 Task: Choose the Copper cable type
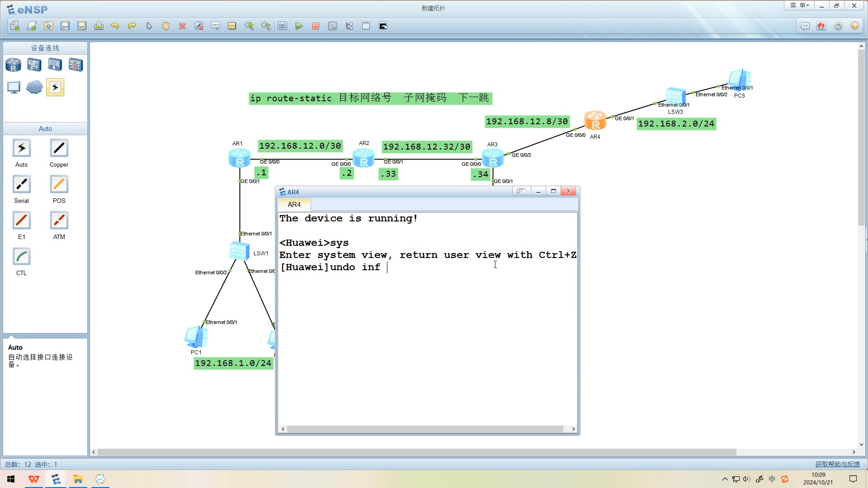click(59, 149)
